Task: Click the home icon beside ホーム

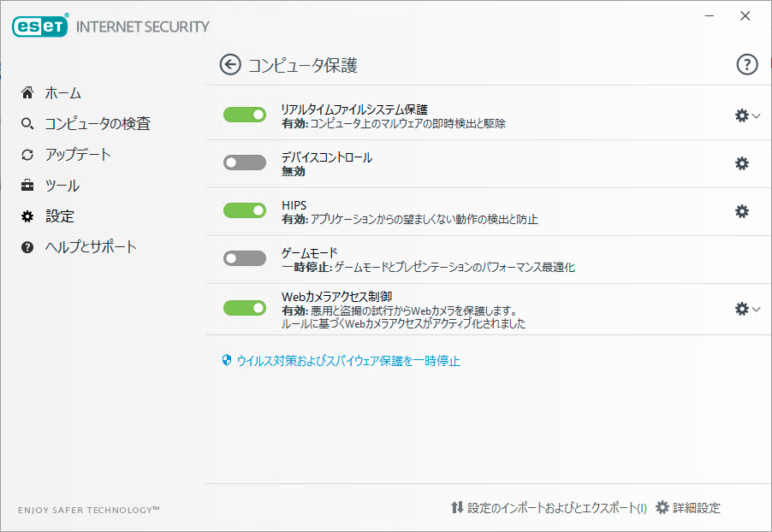Action: tap(27, 92)
